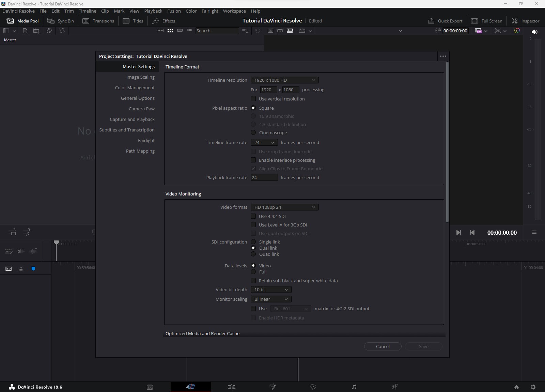Select Single link SDI configuration
Screen dimensions: 545x392
pos(253,242)
